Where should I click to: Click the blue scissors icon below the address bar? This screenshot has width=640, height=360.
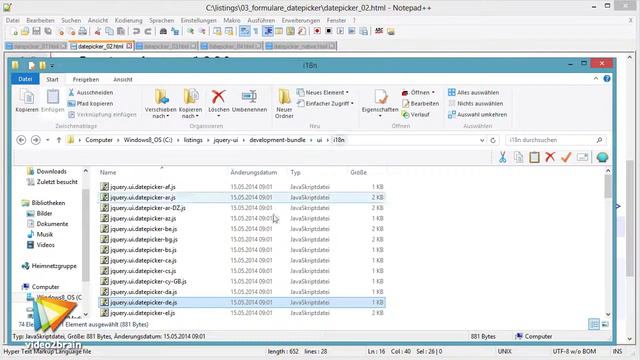pyautogui.click(x=502, y=157)
